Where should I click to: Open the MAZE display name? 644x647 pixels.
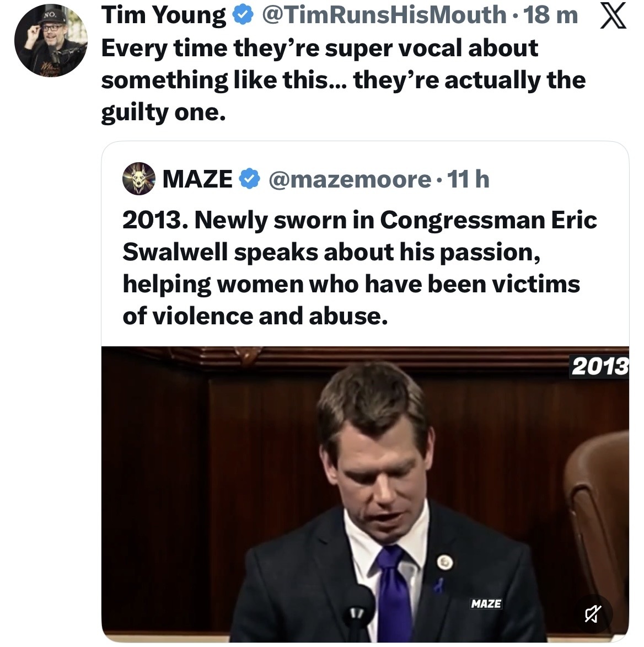pyautogui.click(x=197, y=179)
